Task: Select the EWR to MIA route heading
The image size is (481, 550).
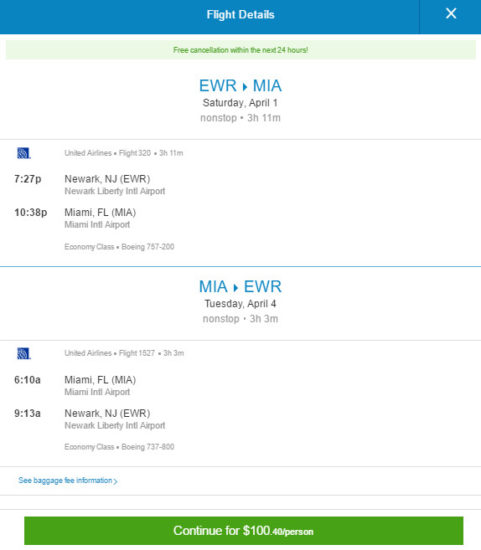Action: (240, 86)
